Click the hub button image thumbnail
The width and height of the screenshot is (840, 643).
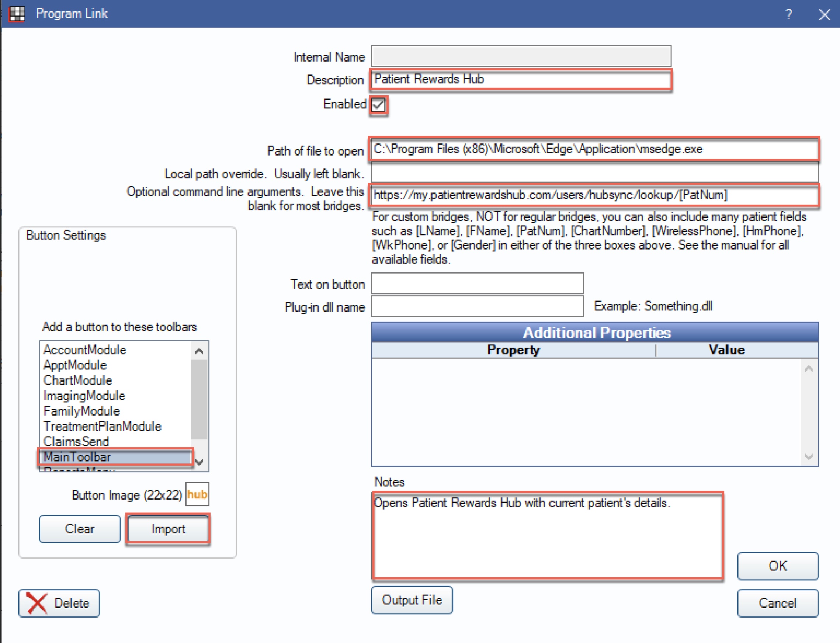(197, 494)
